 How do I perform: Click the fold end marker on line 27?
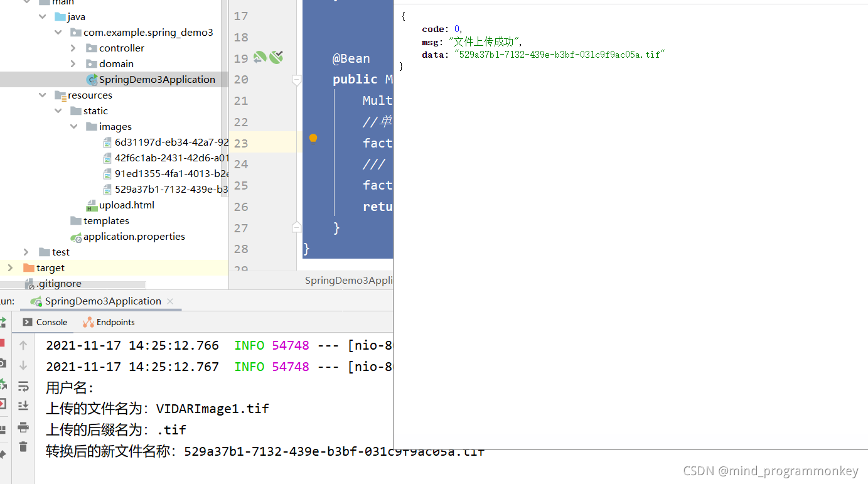tap(297, 227)
